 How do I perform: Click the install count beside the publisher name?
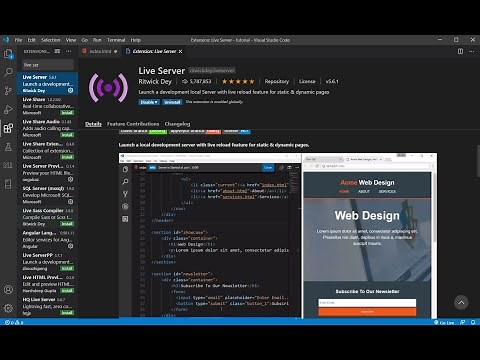197,81
